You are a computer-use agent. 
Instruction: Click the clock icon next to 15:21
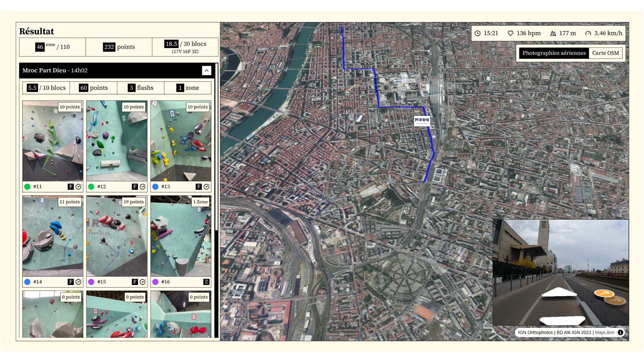click(x=477, y=33)
